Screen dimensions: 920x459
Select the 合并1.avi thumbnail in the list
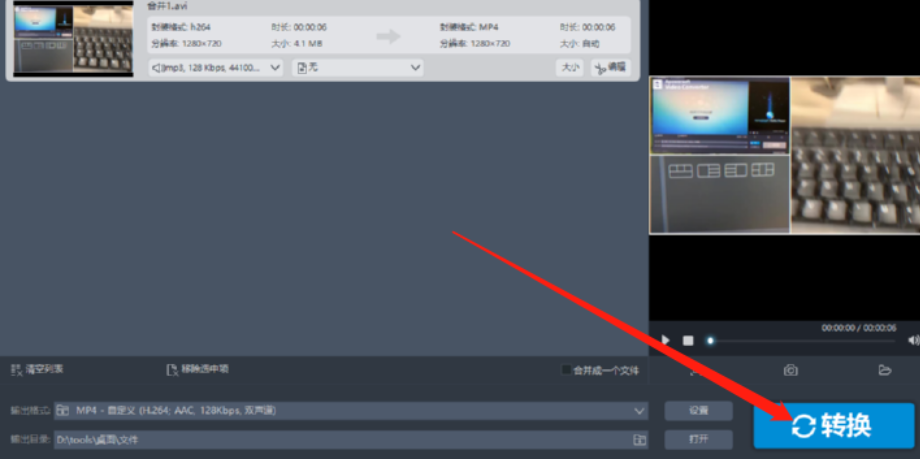pos(73,38)
